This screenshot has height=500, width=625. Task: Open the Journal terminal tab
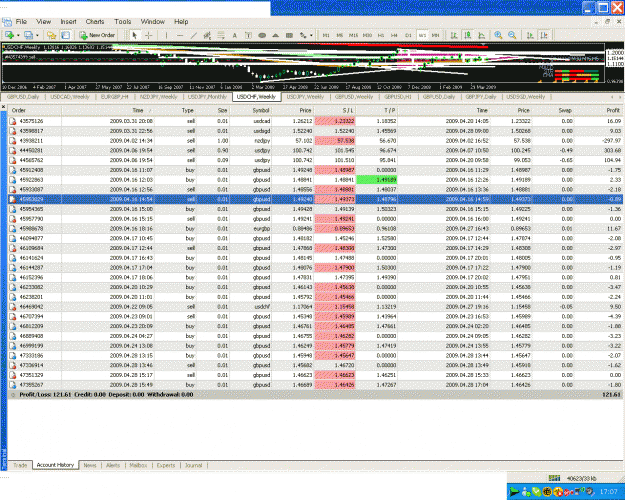click(x=193, y=465)
